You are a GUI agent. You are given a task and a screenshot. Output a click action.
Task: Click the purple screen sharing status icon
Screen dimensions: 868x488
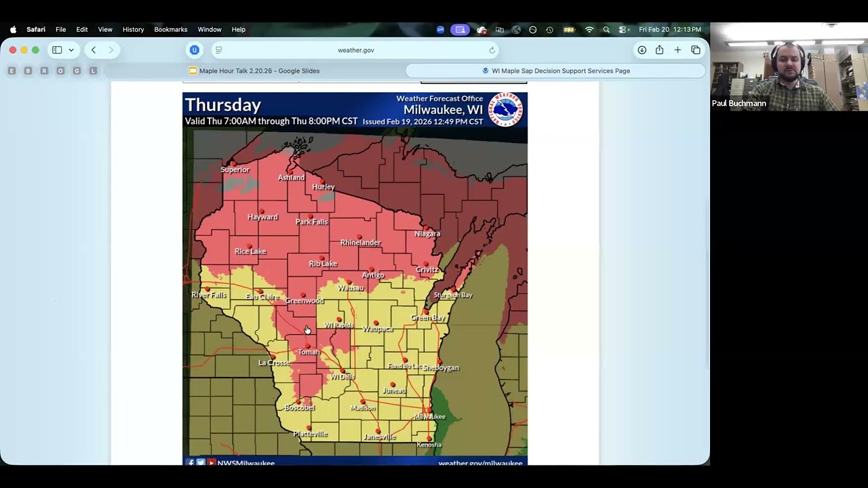(460, 29)
